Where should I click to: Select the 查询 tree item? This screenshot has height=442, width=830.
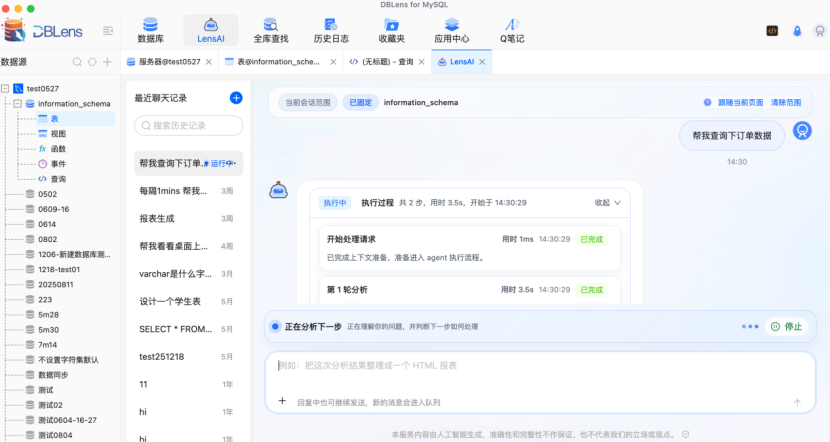pos(58,179)
